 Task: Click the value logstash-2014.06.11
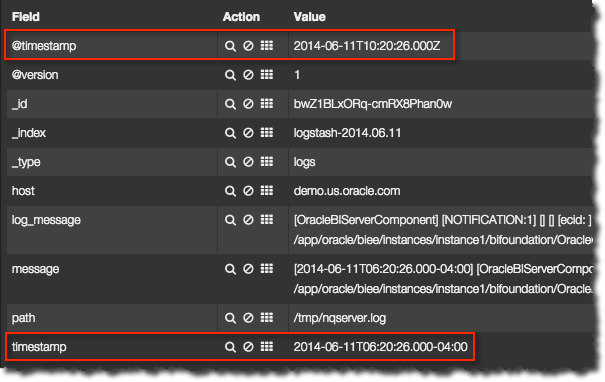point(347,133)
